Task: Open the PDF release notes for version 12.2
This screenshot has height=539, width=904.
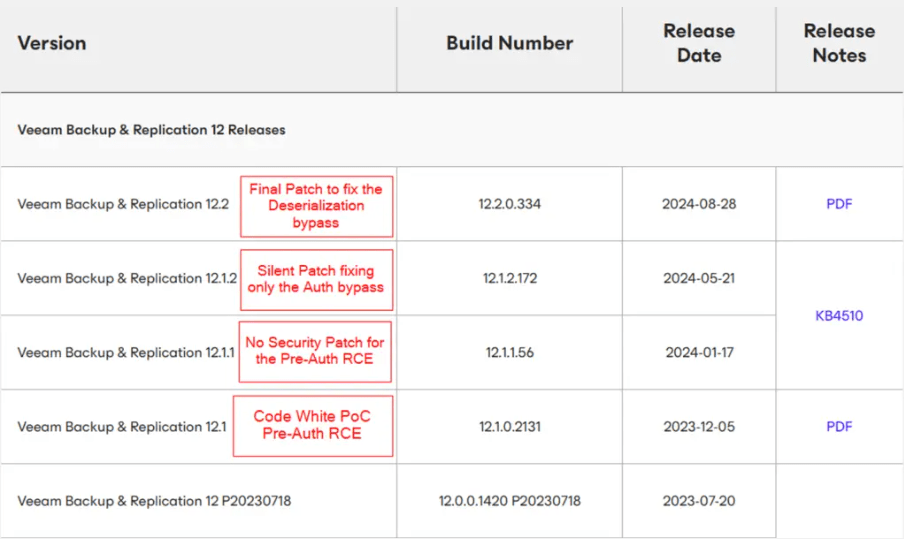Action: tap(839, 204)
